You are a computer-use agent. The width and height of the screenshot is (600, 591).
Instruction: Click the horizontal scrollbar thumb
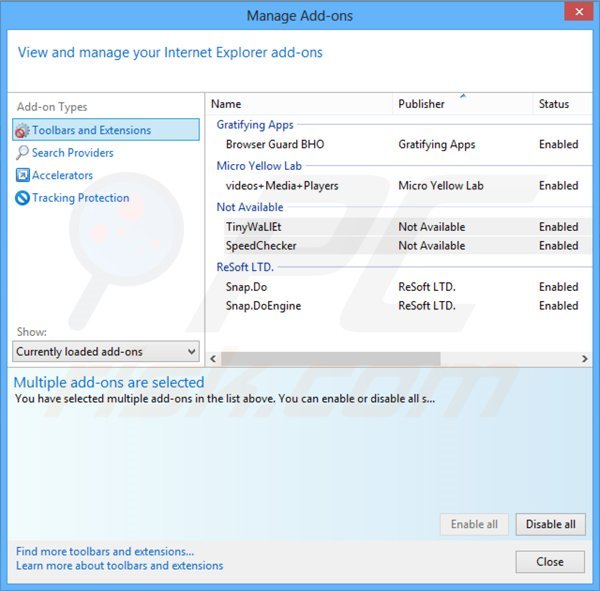331,359
